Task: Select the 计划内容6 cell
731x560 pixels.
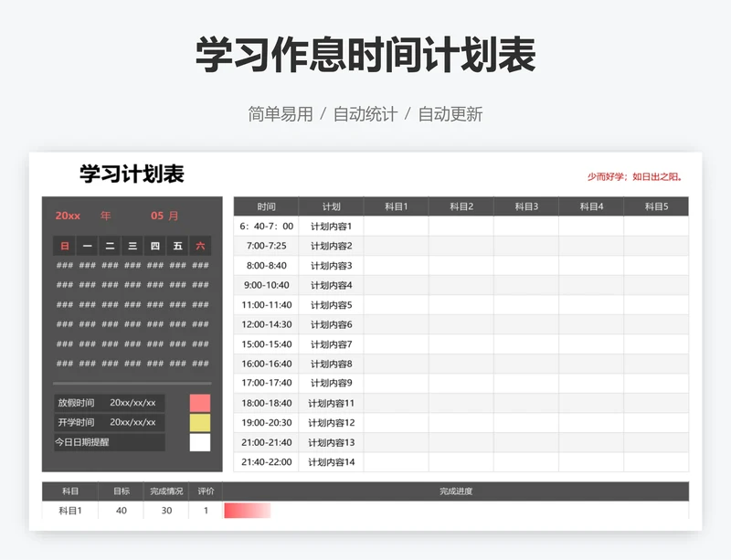Action: 331,324
